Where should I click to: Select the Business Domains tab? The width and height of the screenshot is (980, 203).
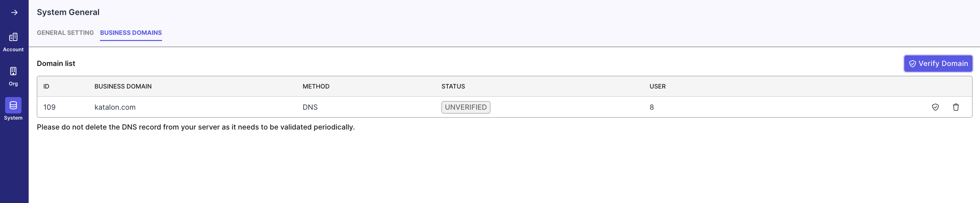(131, 33)
